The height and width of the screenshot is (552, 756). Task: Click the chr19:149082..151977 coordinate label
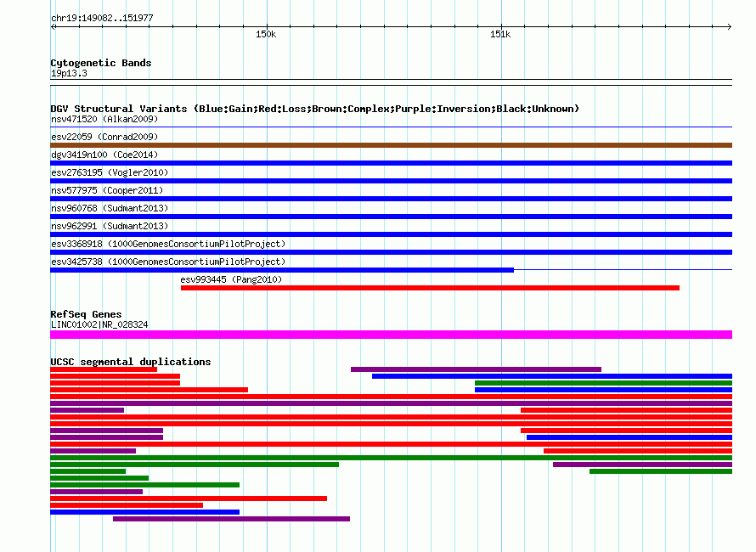pos(102,19)
